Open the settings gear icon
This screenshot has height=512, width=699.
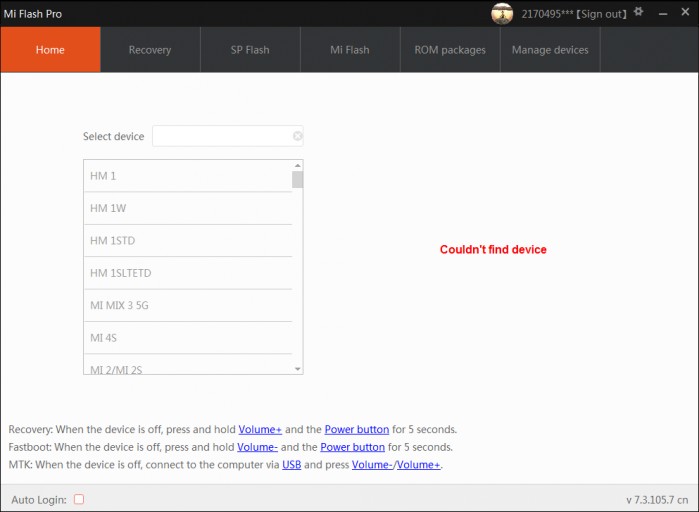pyautogui.click(x=638, y=12)
